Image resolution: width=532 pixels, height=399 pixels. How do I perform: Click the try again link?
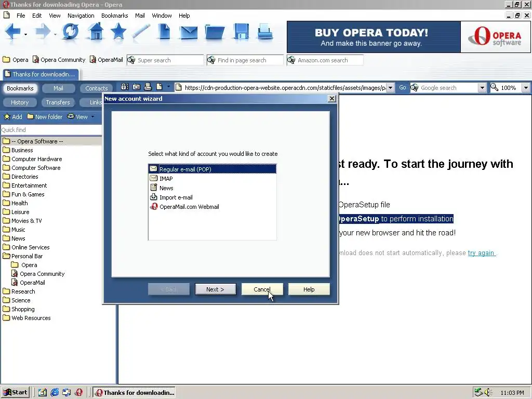pyautogui.click(x=481, y=253)
